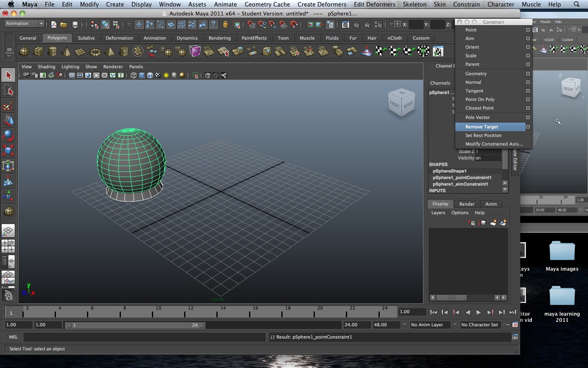Image resolution: width=588 pixels, height=368 pixels.
Task: Click frame 12 on the time slider
Action: click(x=191, y=313)
